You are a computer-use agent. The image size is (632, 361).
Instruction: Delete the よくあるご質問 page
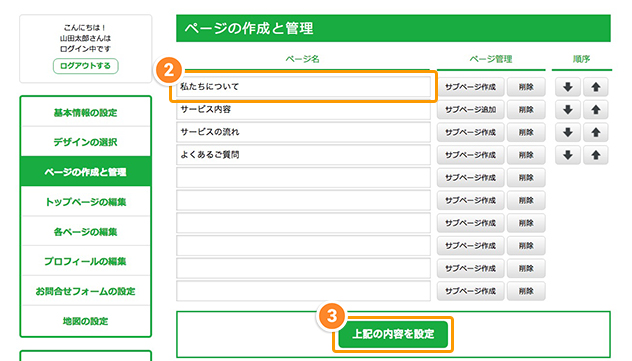pyautogui.click(x=526, y=155)
